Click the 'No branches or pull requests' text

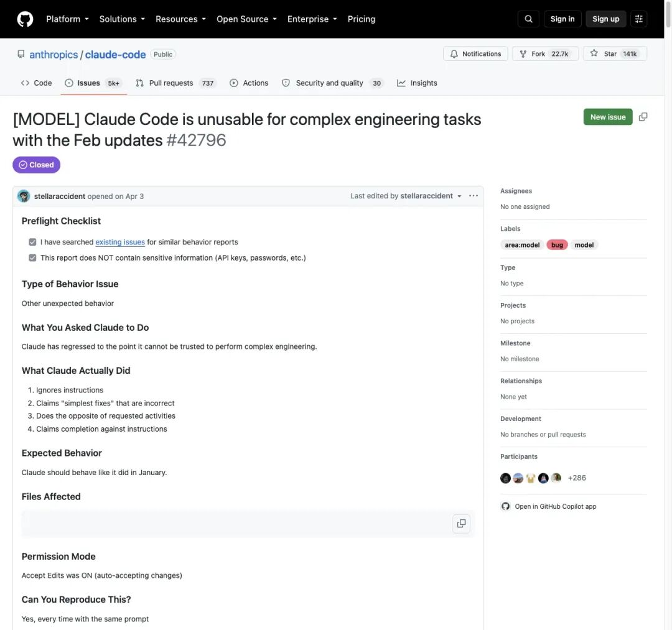coord(543,434)
